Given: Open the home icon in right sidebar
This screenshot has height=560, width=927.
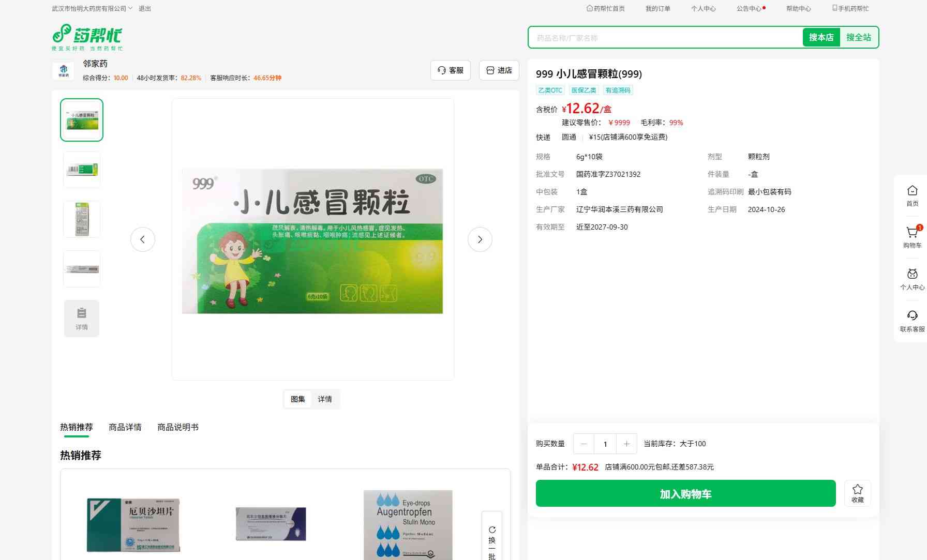Looking at the screenshot, I should (912, 191).
